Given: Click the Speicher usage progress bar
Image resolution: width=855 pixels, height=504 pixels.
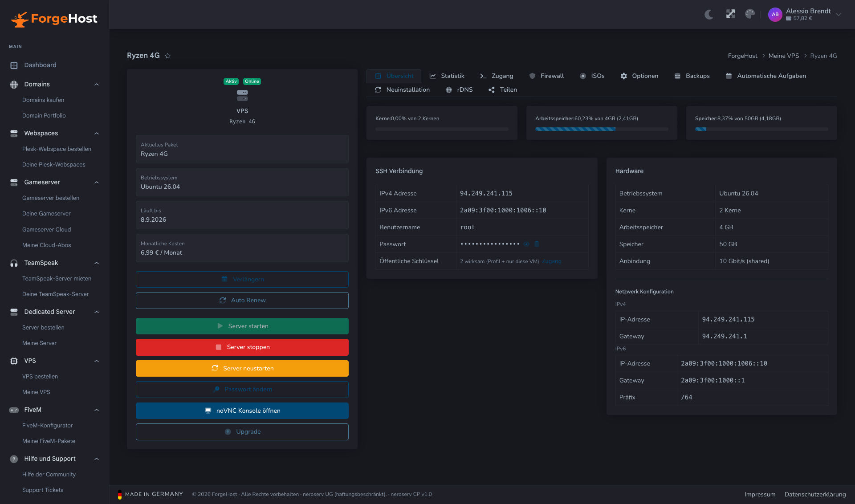Looking at the screenshot, I should (761, 129).
